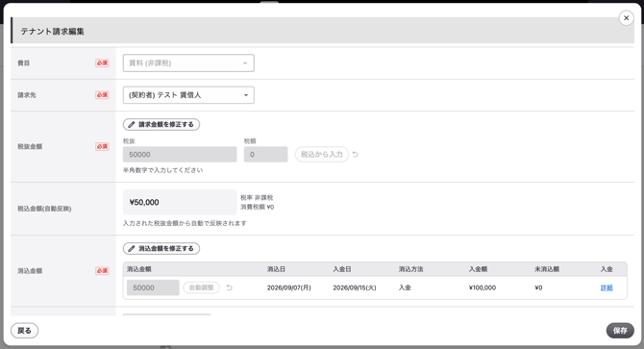Click the 保存 button

tap(620, 331)
